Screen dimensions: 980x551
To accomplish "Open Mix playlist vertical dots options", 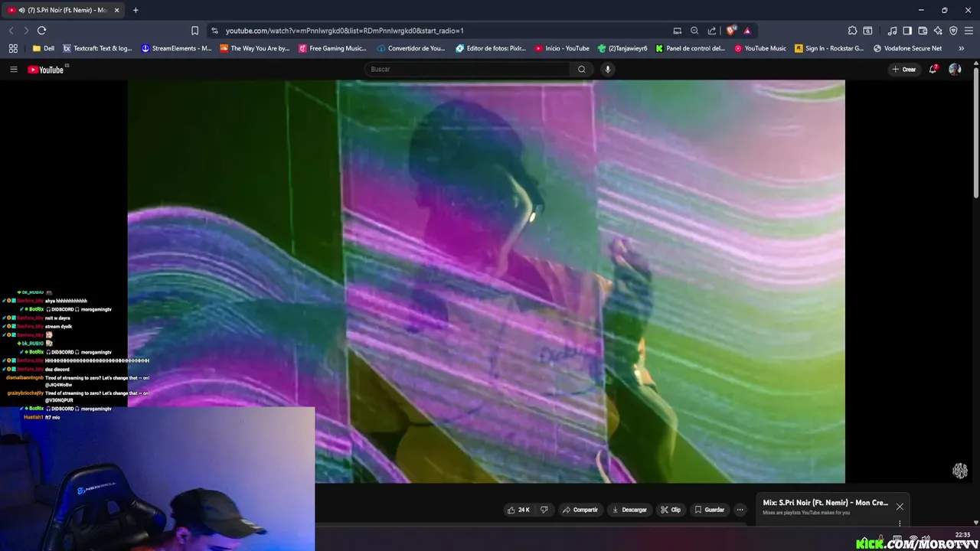I will coord(900,523).
